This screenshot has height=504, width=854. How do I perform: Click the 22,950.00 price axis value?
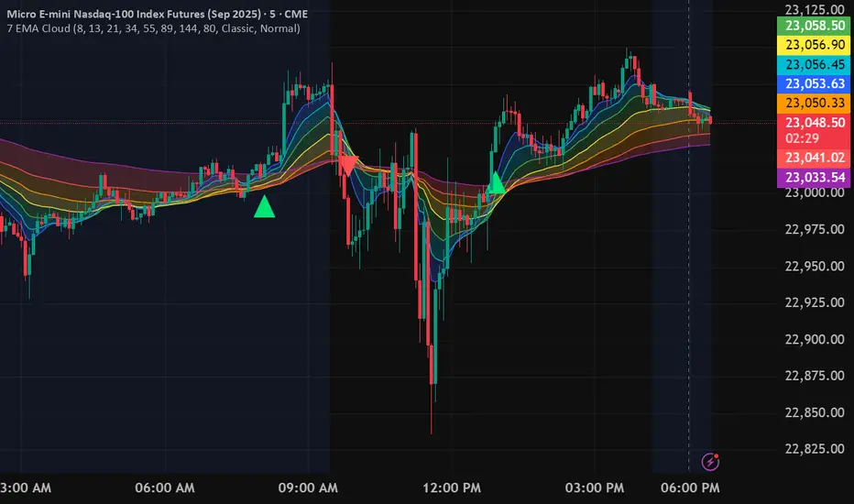815,267
